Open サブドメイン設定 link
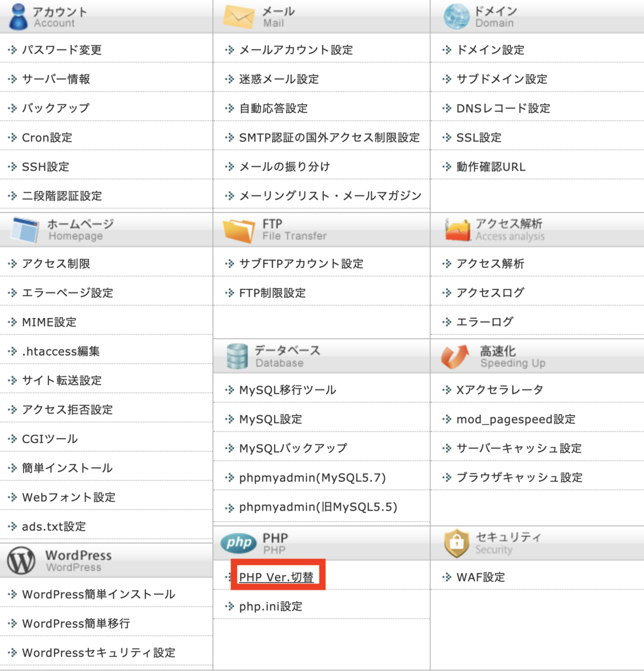644x671 pixels. tap(502, 79)
